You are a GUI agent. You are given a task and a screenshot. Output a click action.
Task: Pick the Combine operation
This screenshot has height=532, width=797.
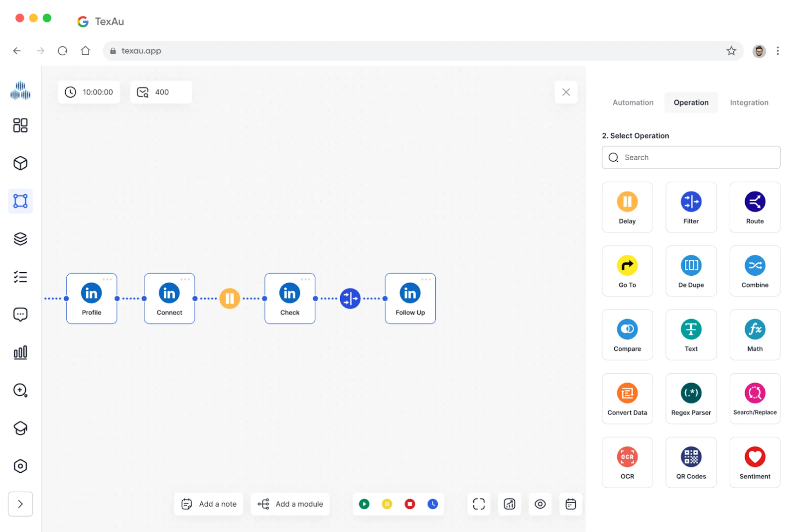(x=755, y=271)
